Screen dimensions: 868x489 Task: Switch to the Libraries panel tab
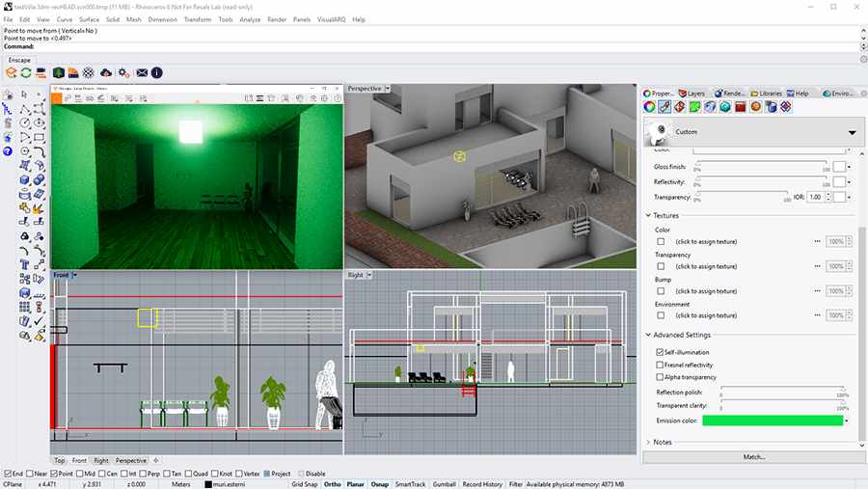(766, 94)
